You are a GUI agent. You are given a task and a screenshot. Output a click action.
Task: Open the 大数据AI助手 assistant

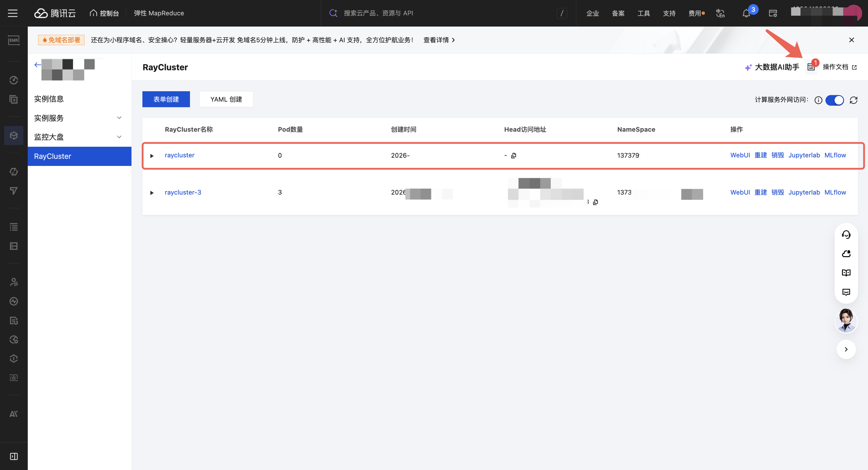tap(772, 67)
